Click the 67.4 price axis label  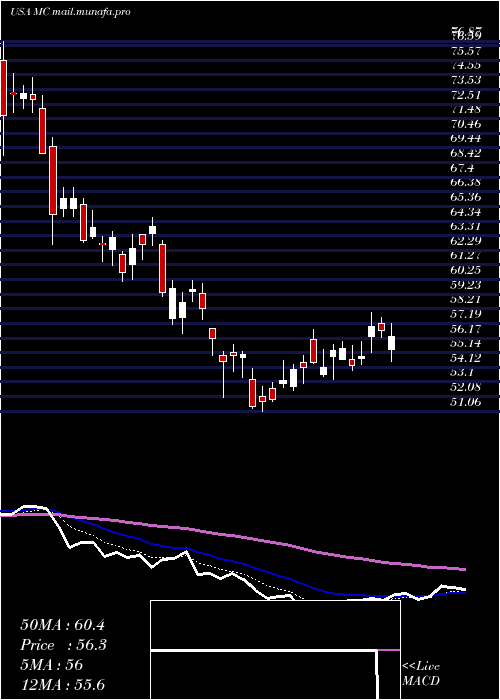(x=462, y=168)
